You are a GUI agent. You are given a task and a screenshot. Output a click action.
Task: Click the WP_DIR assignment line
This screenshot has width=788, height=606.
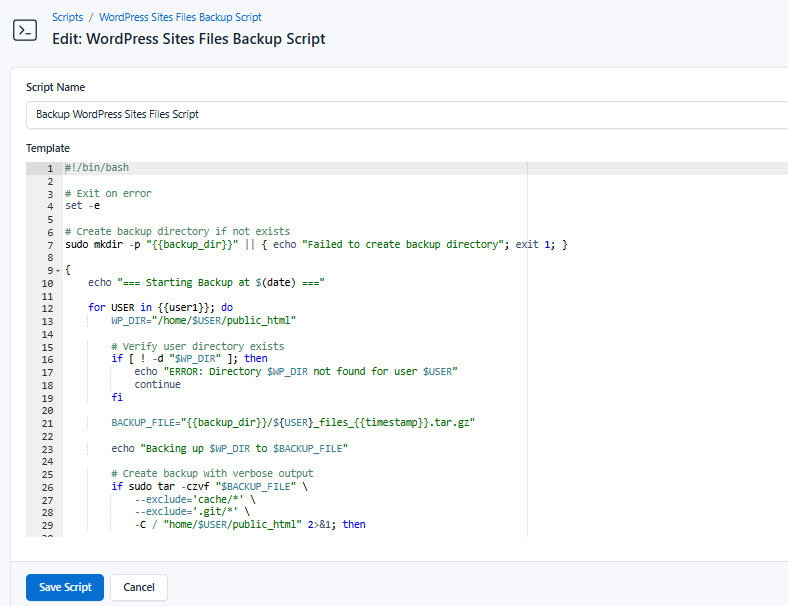tap(203, 321)
